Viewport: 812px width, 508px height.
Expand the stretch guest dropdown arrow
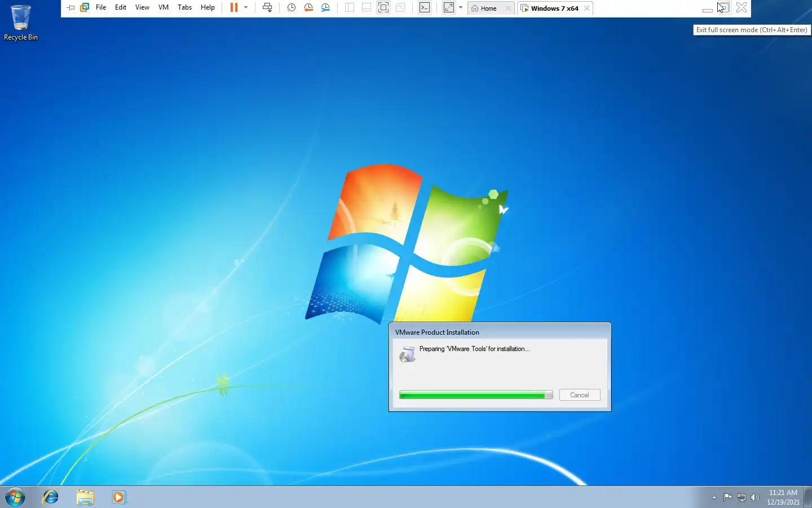[x=461, y=8]
